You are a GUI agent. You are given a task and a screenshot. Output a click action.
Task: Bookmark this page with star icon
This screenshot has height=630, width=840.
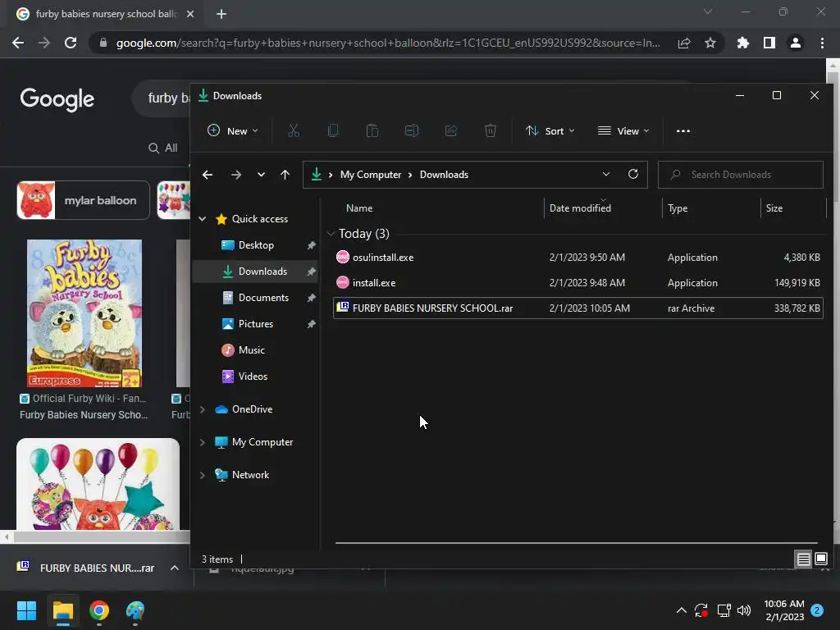click(x=710, y=43)
